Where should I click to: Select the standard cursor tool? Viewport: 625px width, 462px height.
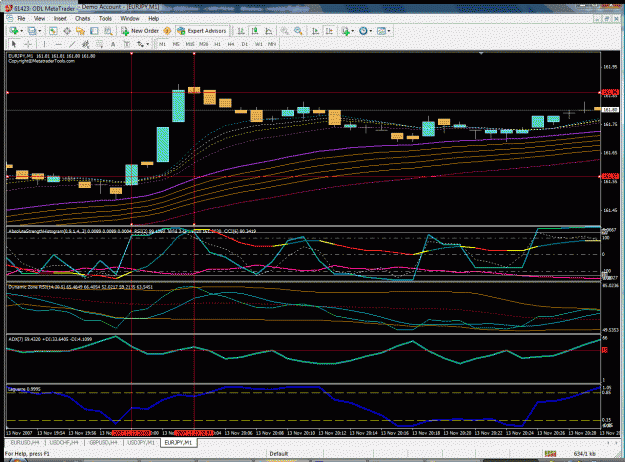click(14, 44)
